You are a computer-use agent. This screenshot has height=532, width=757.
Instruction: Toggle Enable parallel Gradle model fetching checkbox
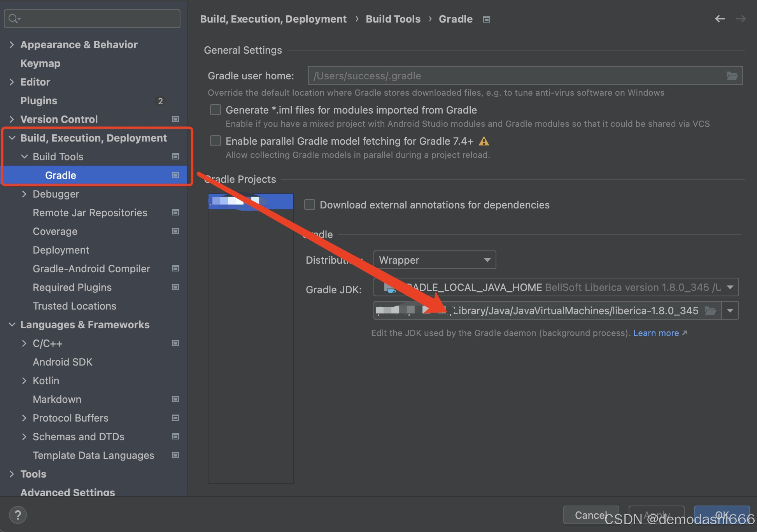tap(216, 141)
